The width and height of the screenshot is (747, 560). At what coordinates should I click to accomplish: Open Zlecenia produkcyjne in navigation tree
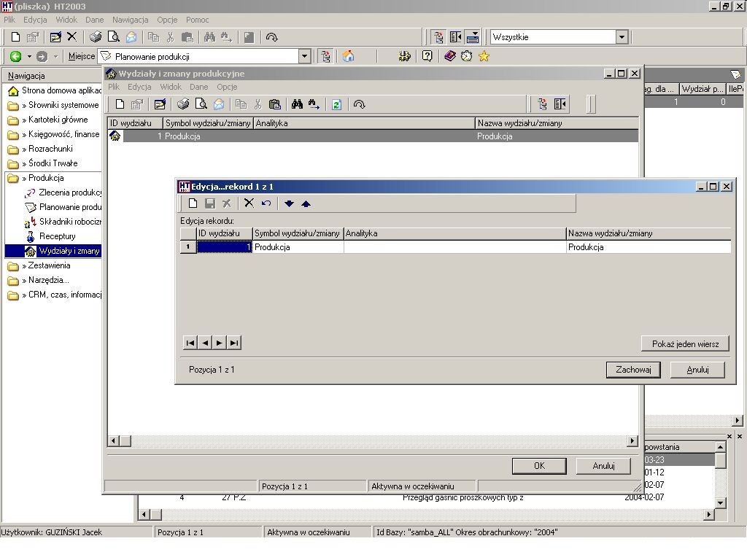tap(70, 192)
